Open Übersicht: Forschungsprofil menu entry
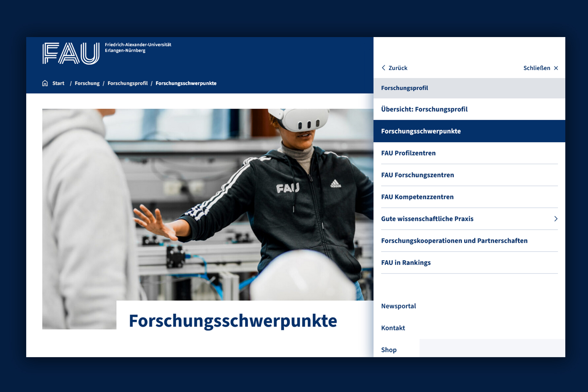588x392 pixels. (424, 109)
